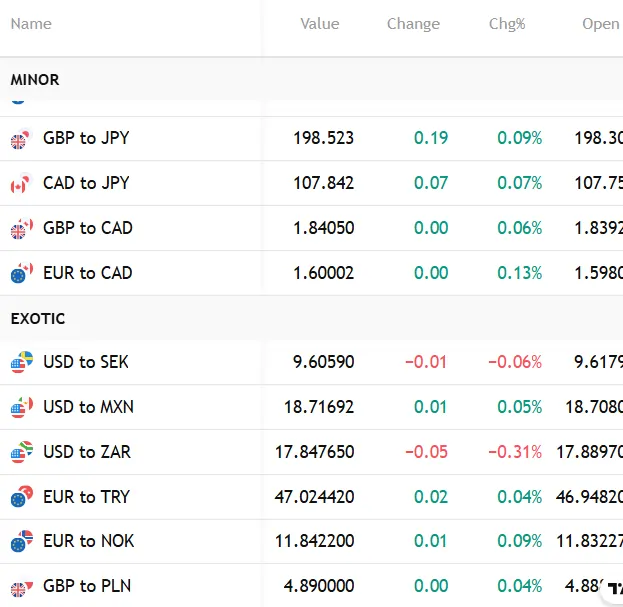Sort by the Chg% column header

click(x=507, y=24)
